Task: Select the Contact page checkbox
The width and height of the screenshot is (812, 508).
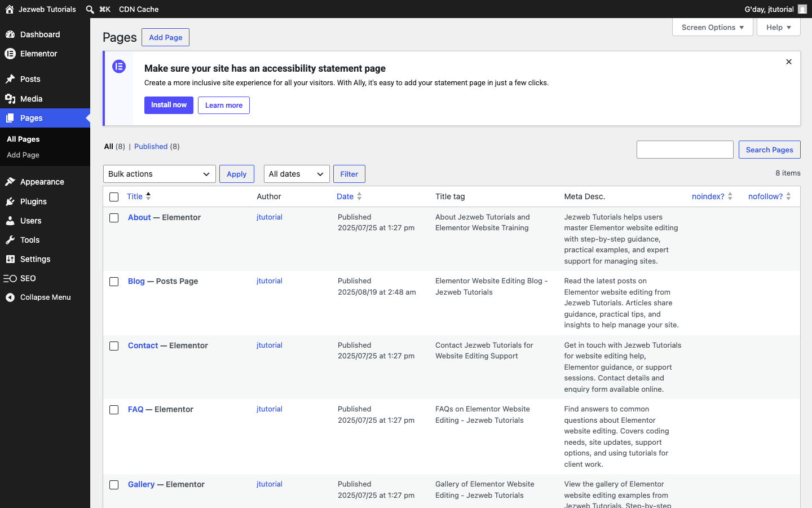Action: coord(114,346)
